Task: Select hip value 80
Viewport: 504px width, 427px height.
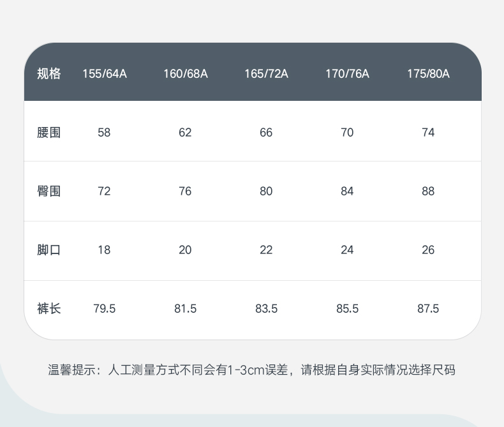Action: (x=266, y=191)
